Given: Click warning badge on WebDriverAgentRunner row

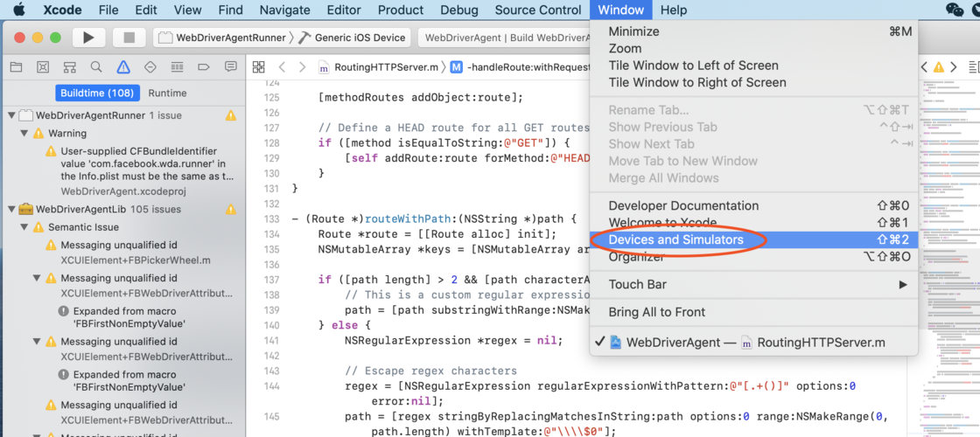Looking at the screenshot, I should pyautogui.click(x=231, y=115).
